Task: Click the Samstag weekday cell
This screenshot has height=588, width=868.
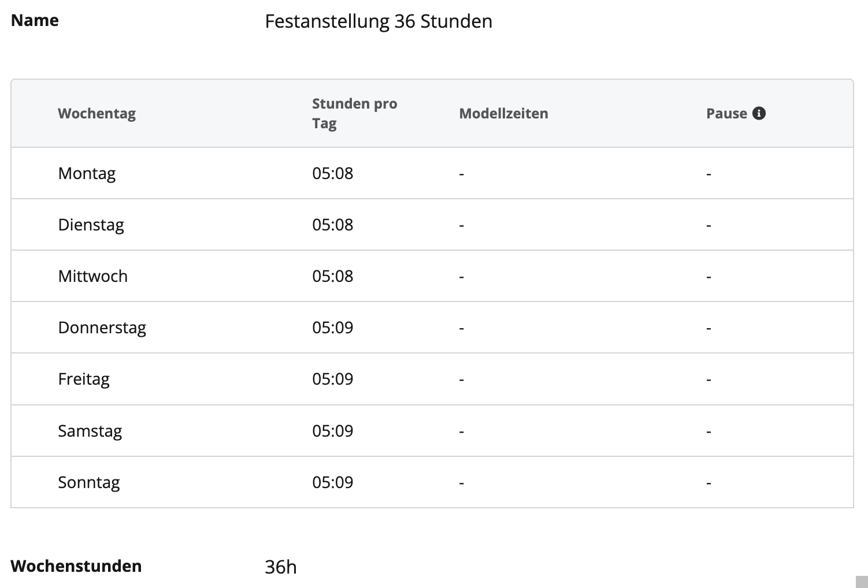Action: (90, 431)
